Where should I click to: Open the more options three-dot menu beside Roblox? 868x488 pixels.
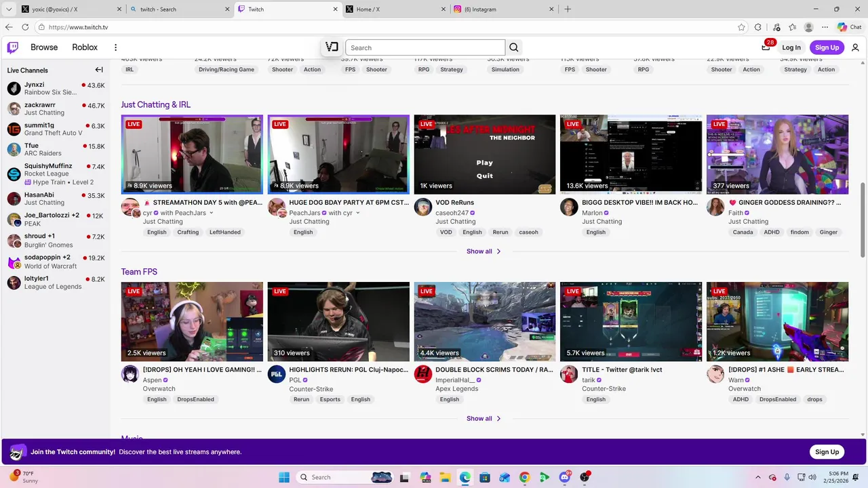(115, 47)
